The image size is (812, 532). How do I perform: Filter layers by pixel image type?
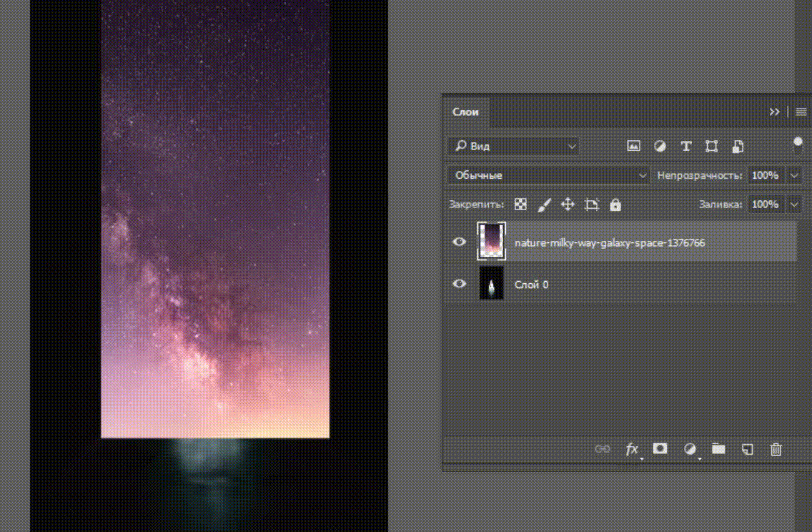tap(633, 146)
